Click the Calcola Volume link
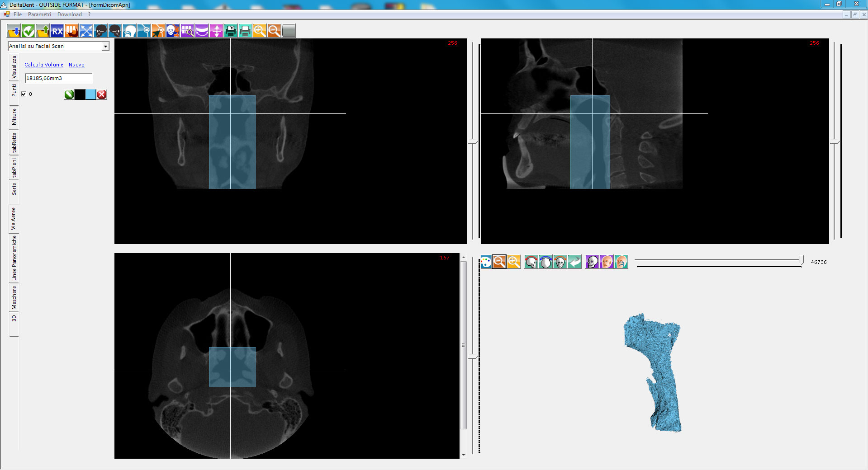 [44, 65]
